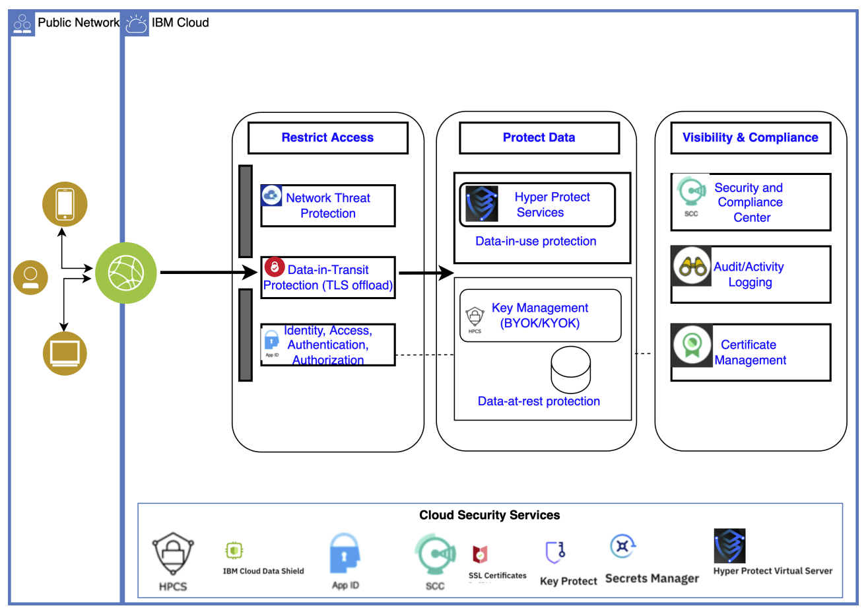Click the IBM Cloud Data Shield chip icon

[x=234, y=550]
